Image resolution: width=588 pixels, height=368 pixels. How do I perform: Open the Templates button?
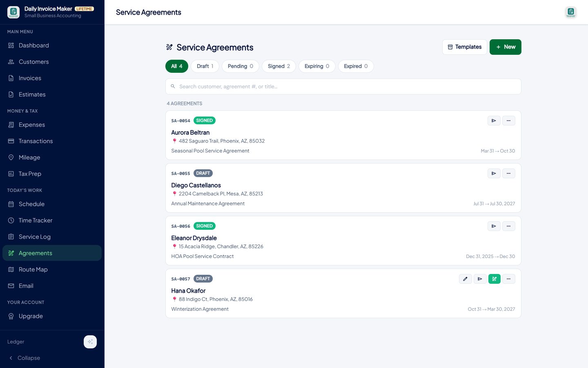(465, 47)
